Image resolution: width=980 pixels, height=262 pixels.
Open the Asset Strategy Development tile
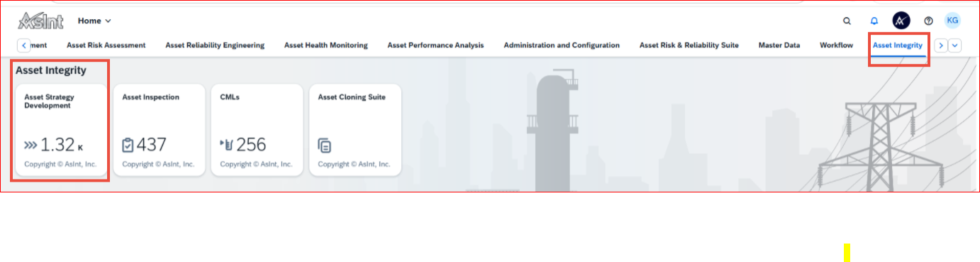point(61,130)
